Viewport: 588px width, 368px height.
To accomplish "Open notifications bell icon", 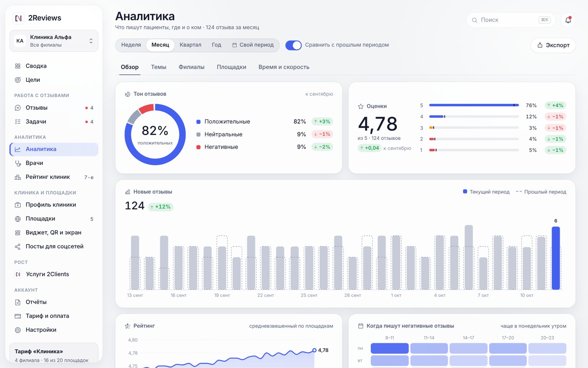I will point(568,20).
